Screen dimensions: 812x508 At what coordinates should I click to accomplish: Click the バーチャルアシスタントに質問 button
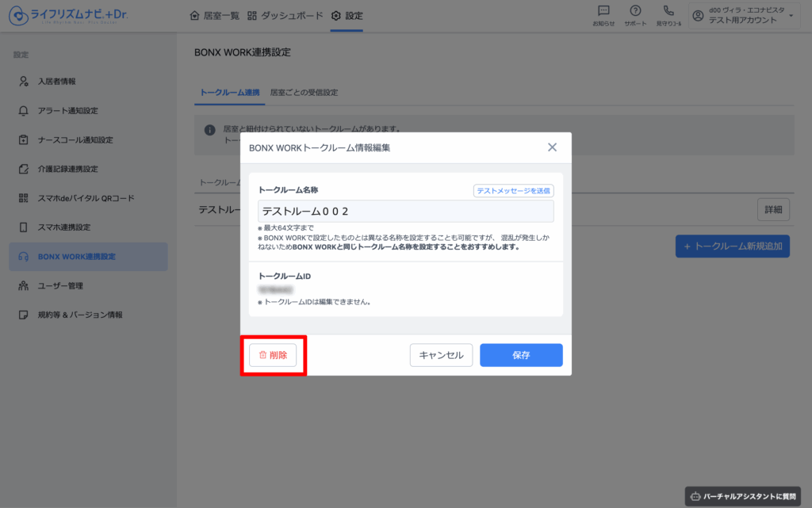coord(742,497)
